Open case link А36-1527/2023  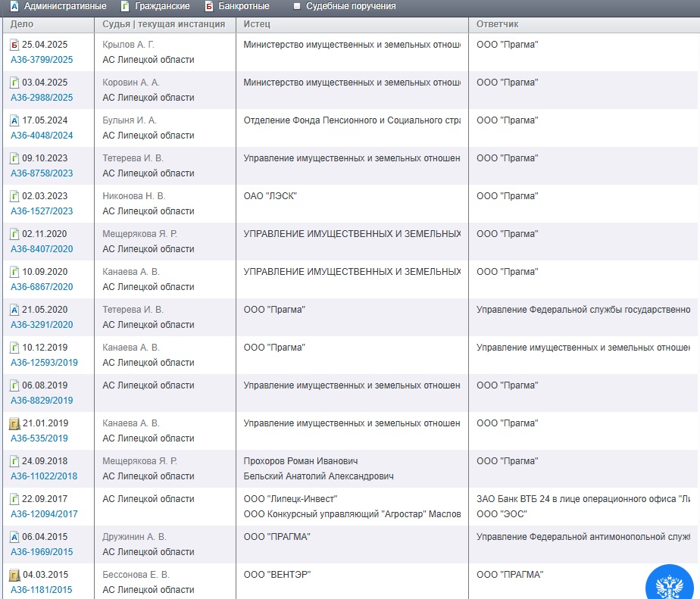pos(42,211)
